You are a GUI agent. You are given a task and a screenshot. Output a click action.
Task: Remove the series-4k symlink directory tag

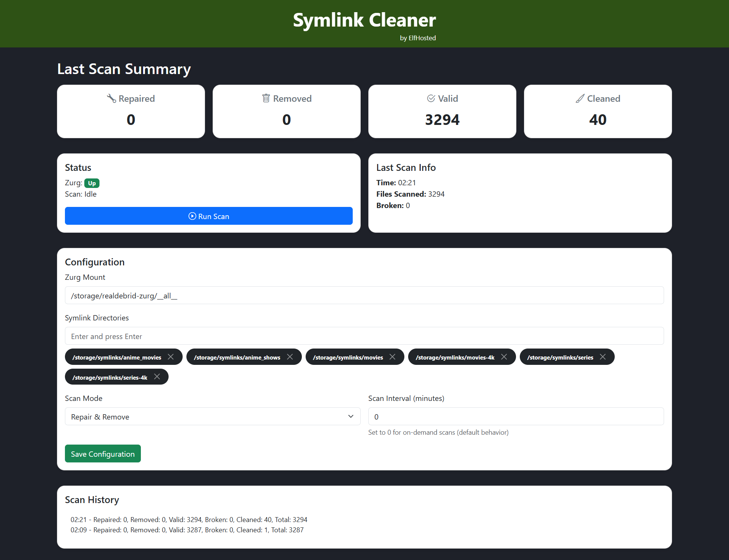(x=157, y=377)
